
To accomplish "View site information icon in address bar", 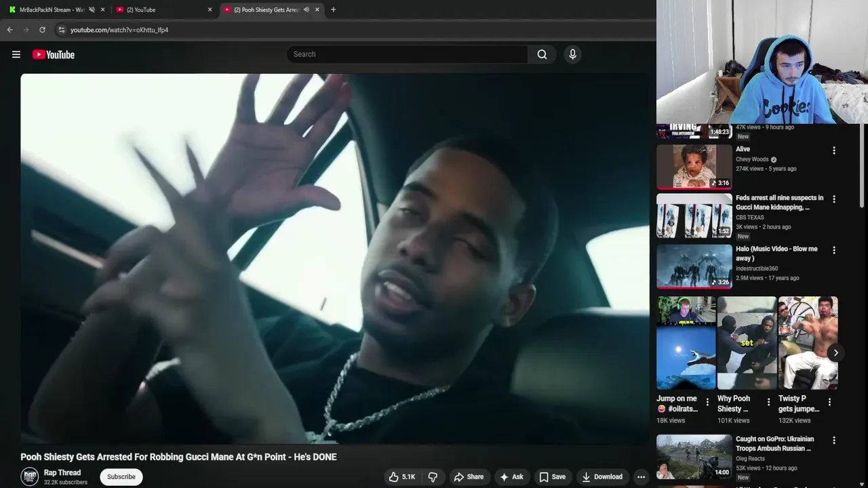I will click(61, 30).
